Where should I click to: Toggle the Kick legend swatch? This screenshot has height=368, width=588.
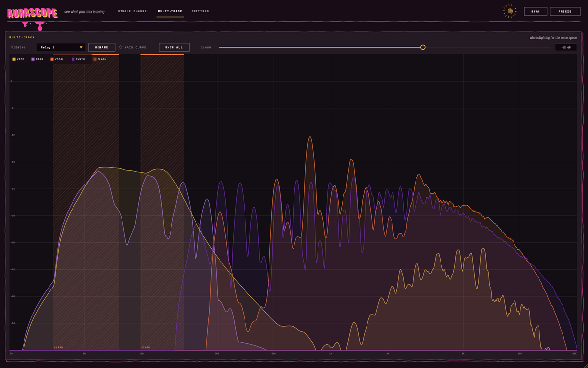coord(14,59)
